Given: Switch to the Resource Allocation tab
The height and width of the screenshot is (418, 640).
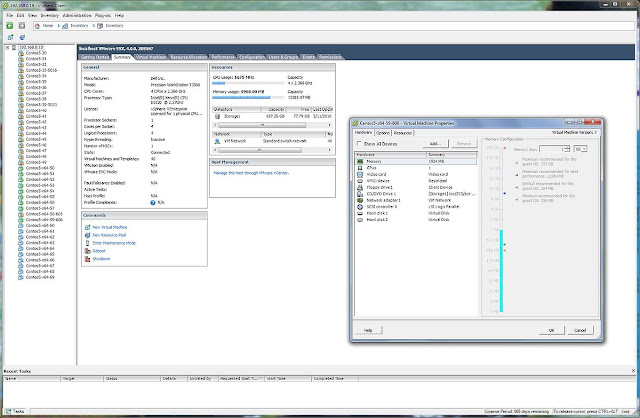Looking at the screenshot, I should point(189,57).
